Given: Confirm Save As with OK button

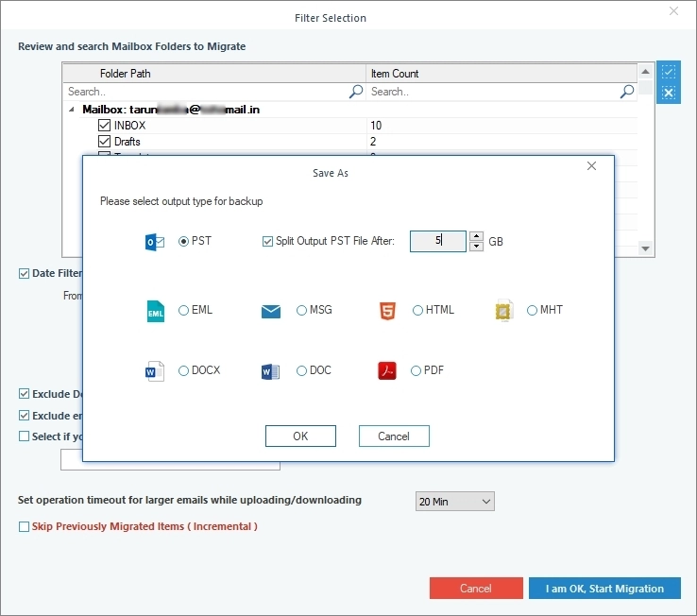Looking at the screenshot, I should click(x=300, y=436).
